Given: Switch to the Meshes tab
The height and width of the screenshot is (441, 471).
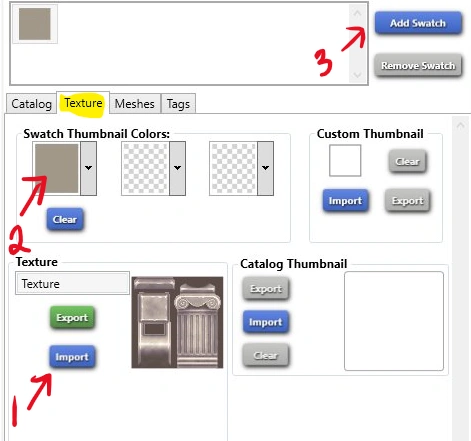Looking at the screenshot, I should 135,104.
